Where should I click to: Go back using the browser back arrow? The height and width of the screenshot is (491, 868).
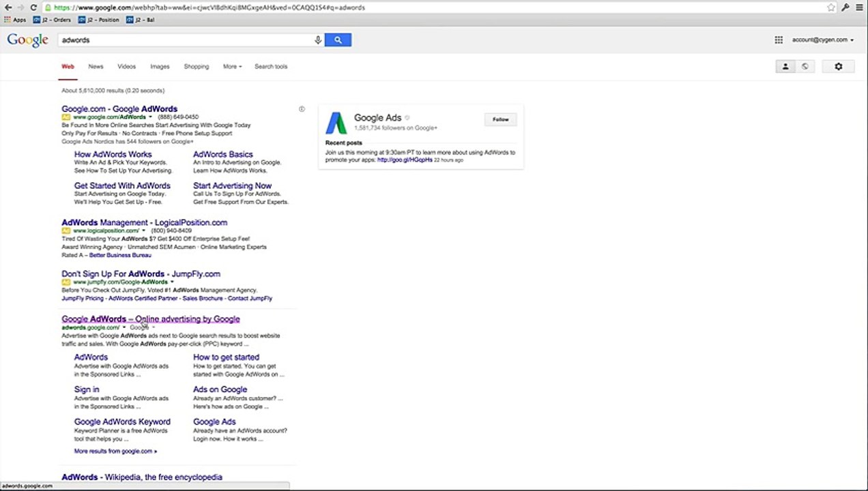click(8, 8)
